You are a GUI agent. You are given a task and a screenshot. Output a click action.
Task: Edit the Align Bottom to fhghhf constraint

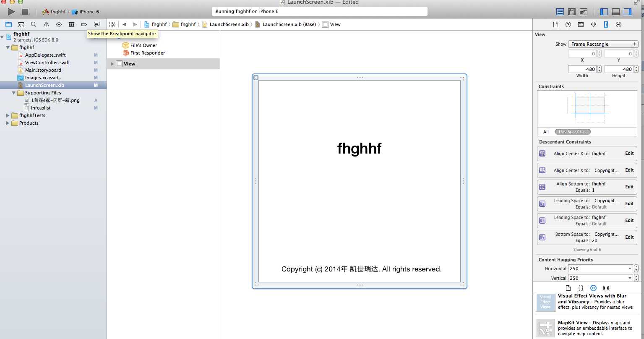coord(629,187)
